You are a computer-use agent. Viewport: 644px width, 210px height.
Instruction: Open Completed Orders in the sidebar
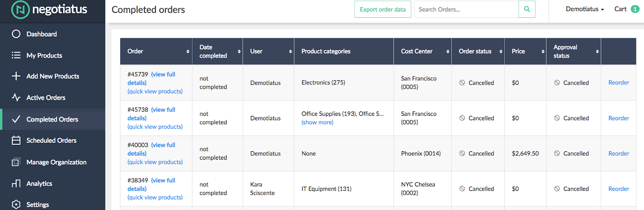click(52, 119)
